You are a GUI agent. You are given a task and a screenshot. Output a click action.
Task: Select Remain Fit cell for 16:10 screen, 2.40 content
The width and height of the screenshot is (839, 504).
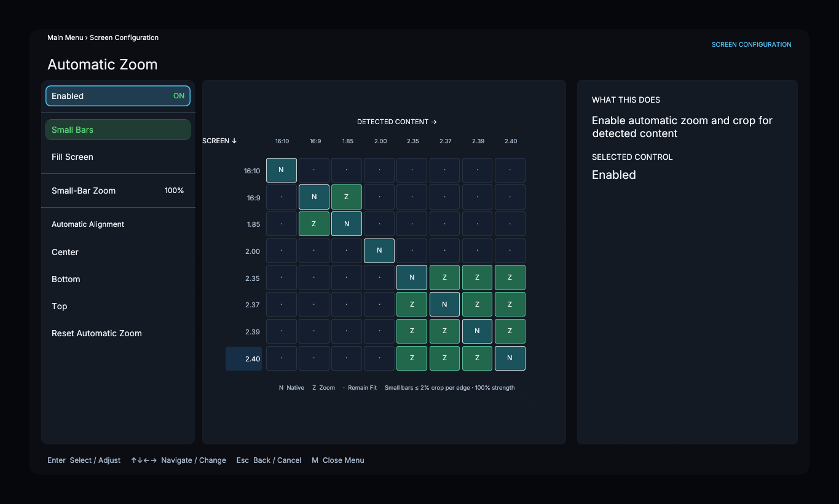[x=510, y=170]
